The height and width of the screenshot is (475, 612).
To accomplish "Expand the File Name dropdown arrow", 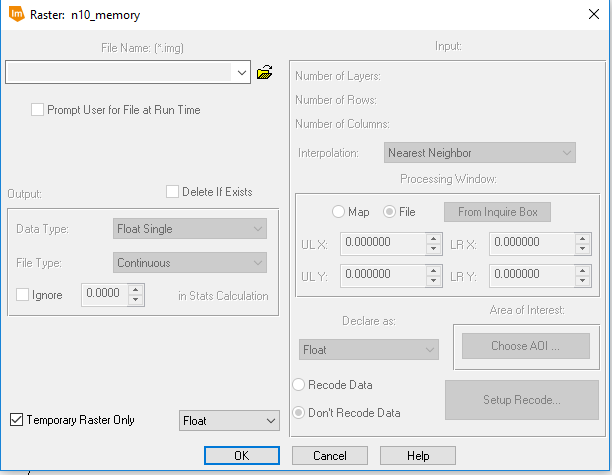I will pyautogui.click(x=242, y=72).
